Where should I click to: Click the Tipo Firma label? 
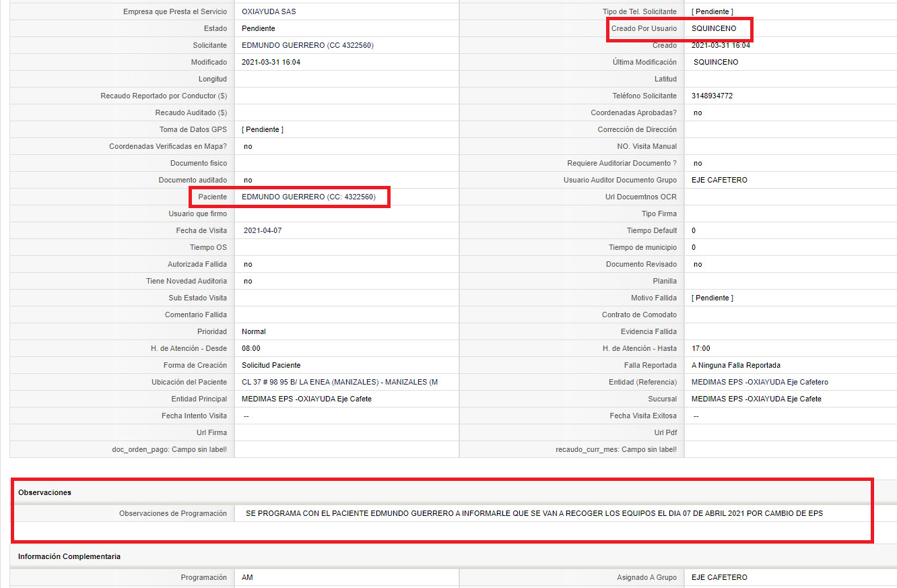coord(659,214)
